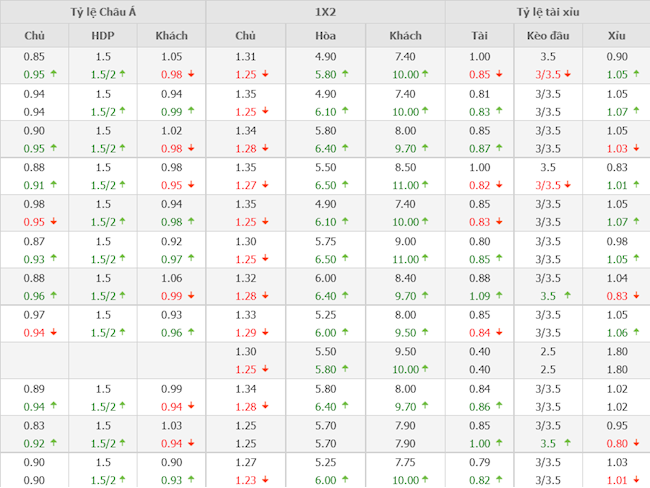Select the Tỷ lệ tài xỉu header

(x=547, y=12)
